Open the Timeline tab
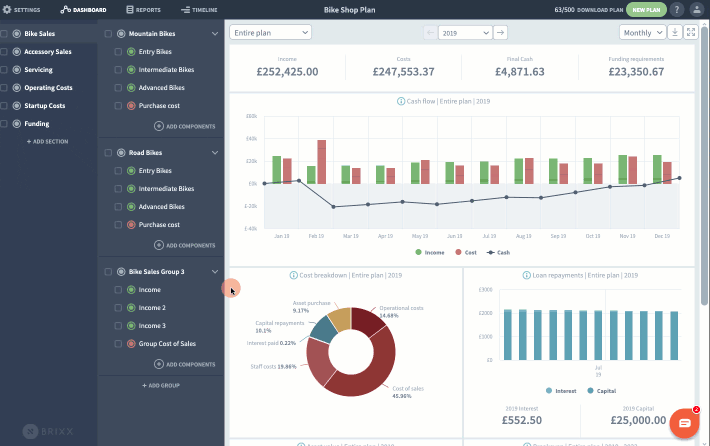This screenshot has width=710, height=446. (x=199, y=10)
